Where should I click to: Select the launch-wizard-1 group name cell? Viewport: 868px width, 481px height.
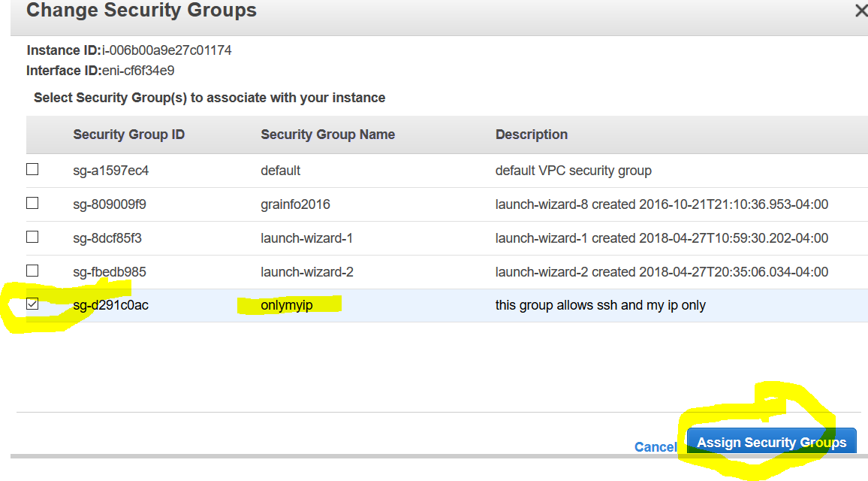pyautogui.click(x=306, y=238)
